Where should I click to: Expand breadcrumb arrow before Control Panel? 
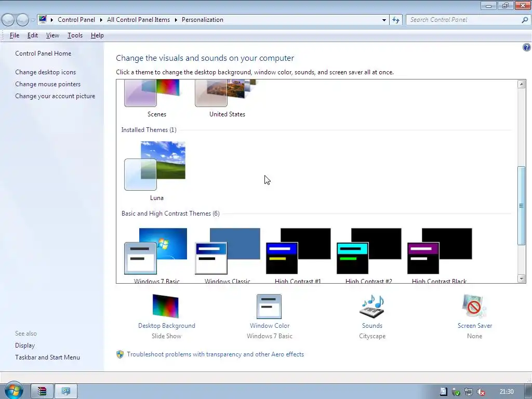(x=52, y=20)
